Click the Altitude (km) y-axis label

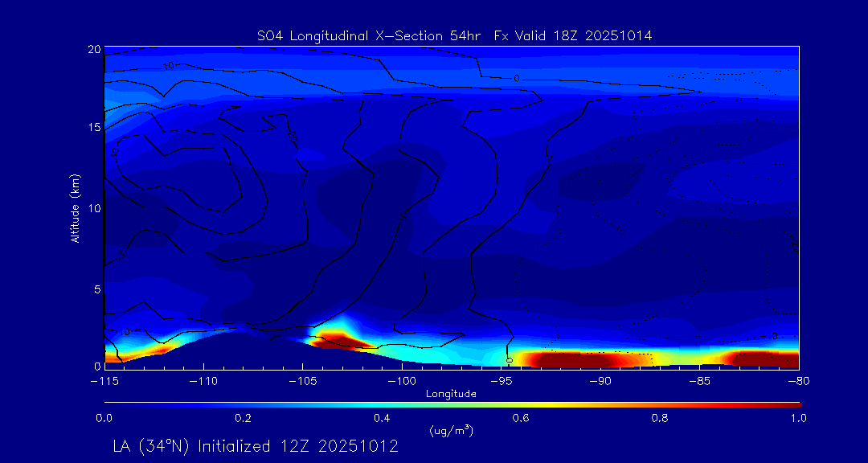[x=75, y=207]
